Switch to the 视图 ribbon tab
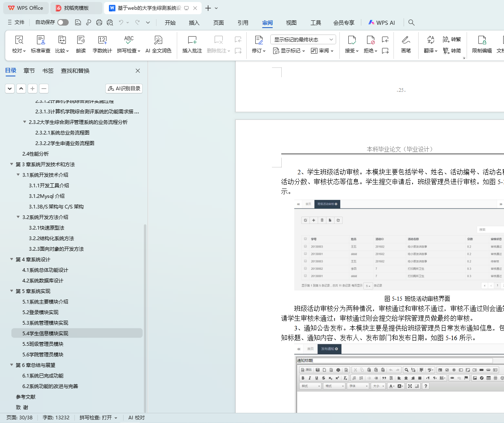Image resolution: width=504 pixels, height=423 pixels. pos(291,23)
